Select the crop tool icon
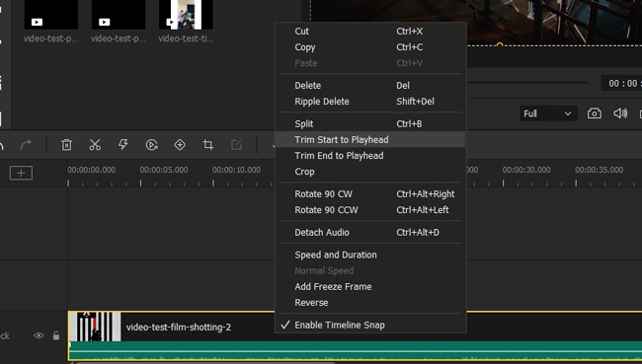The height and width of the screenshot is (364, 642). pyautogui.click(x=208, y=145)
